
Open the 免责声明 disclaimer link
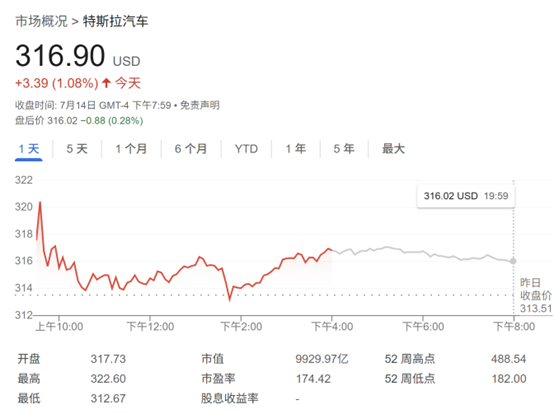[200, 105]
